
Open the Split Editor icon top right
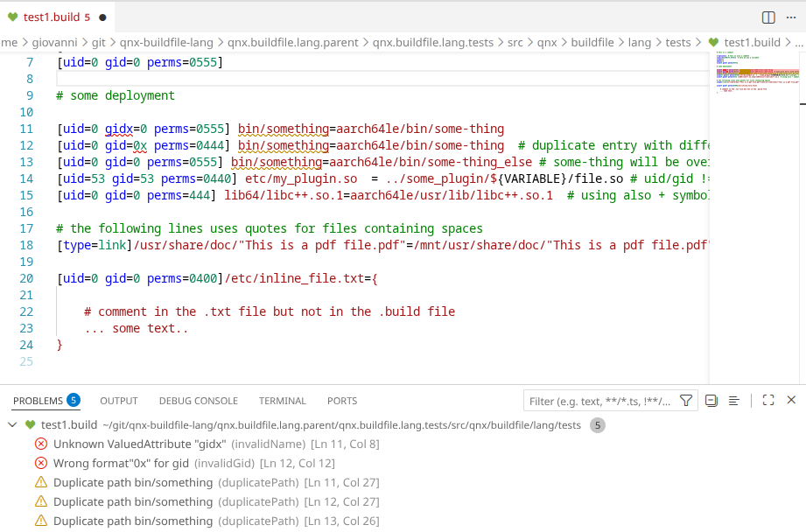coord(767,17)
